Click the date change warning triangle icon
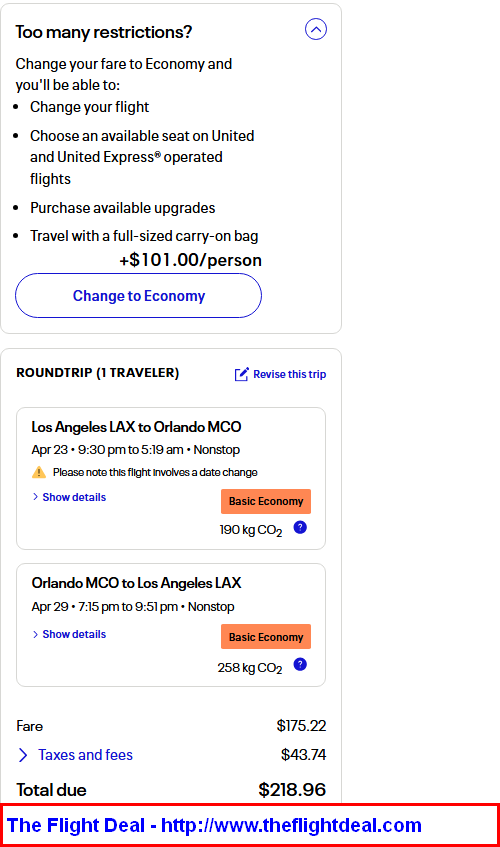 click(39, 472)
